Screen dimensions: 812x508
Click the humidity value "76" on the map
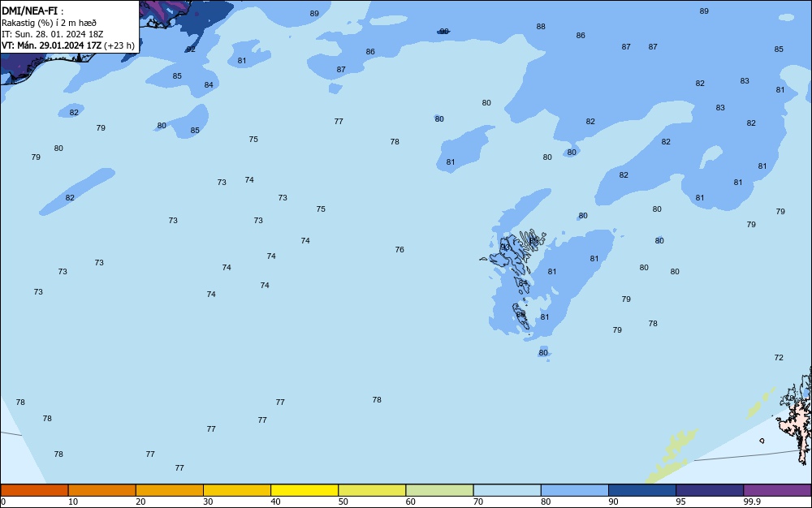tap(400, 249)
